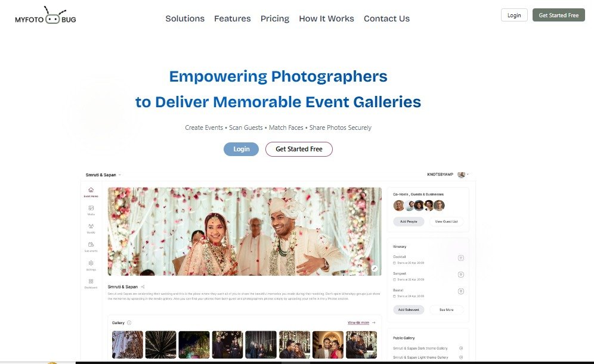Open the Guests sidebar icon
The image size is (594, 364).
click(x=91, y=226)
